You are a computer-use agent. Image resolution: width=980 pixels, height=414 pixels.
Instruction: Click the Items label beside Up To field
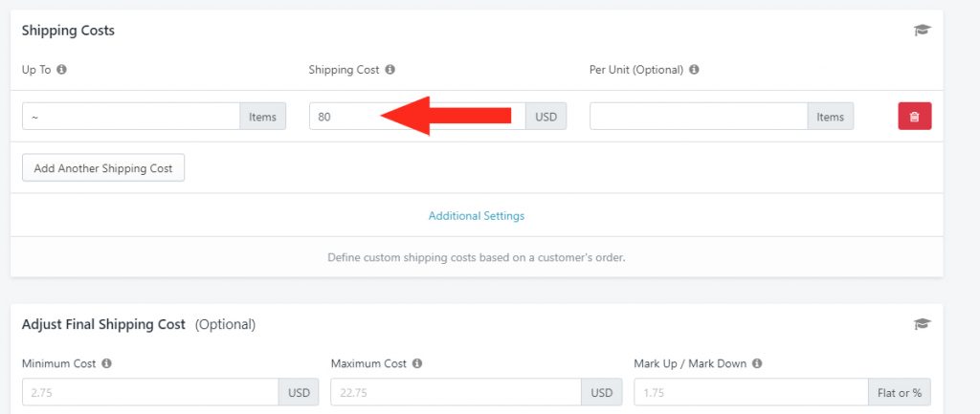click(262, 116)
